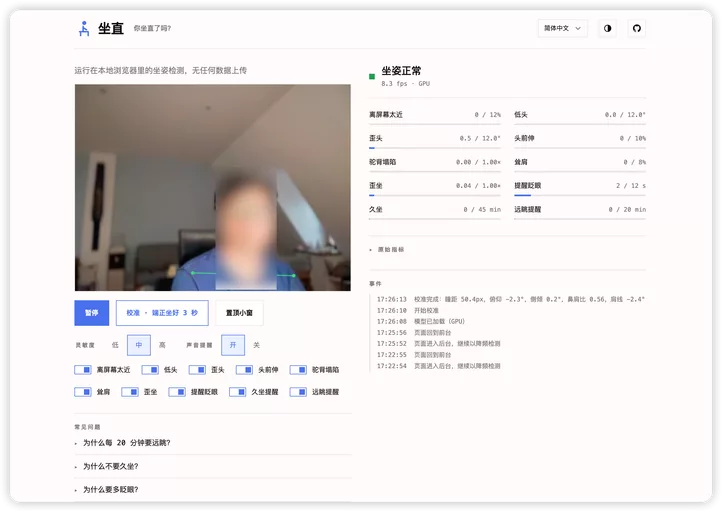The image size is (722, 512).
Task: Click the 0 / 12% value for 离屏幕太近
Action: 488,115
